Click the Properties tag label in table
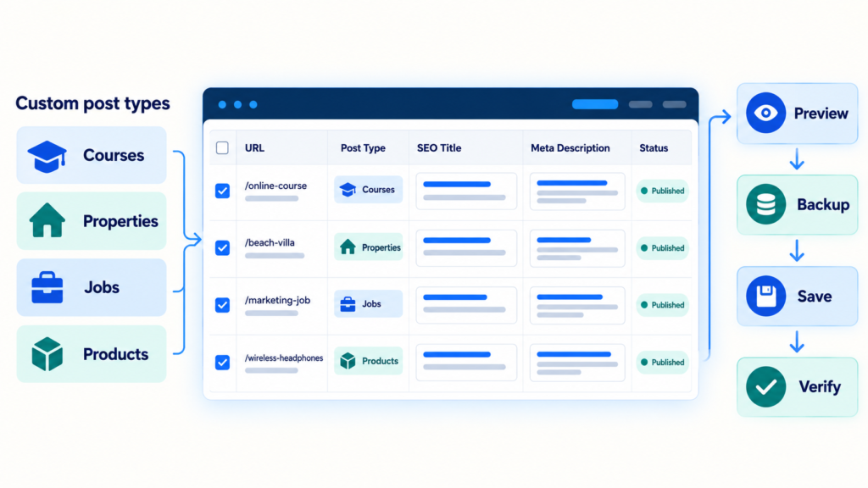 click(x=381, y=247)
